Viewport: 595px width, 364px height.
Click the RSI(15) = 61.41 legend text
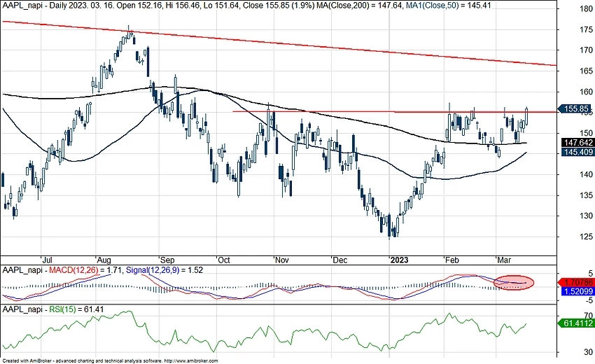[77, 309]
